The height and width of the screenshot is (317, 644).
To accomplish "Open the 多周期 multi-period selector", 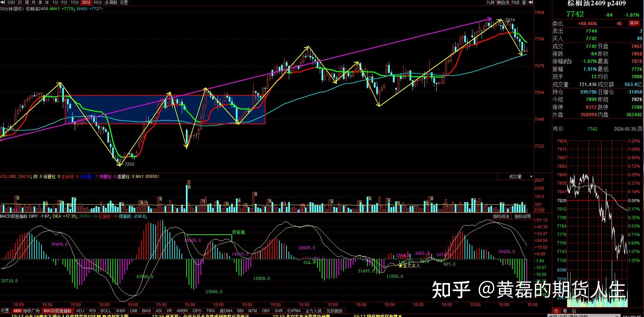I will click(111, 2).
